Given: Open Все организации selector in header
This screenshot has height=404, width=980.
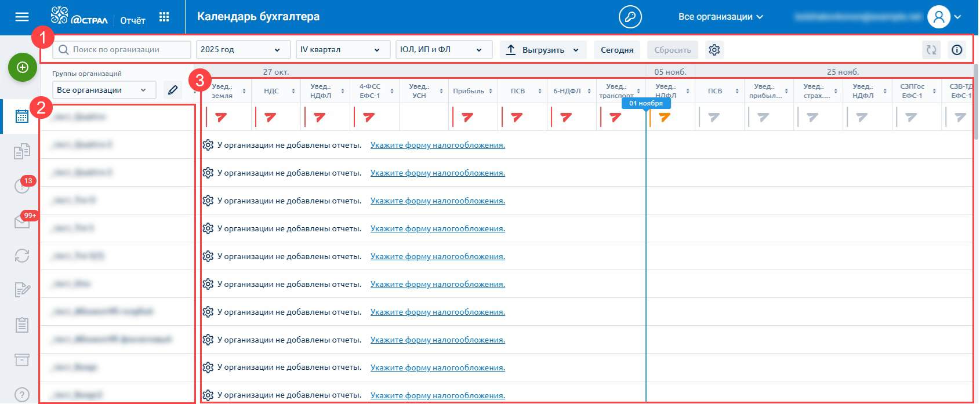Looking at the screenshot, I should 720,17.
